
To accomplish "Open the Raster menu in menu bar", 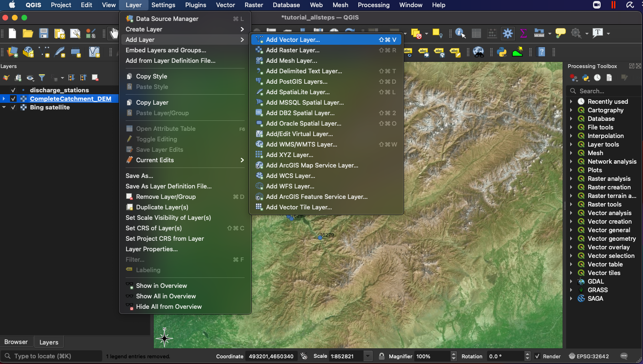I will pyautogui.click(x=254, y=5).
